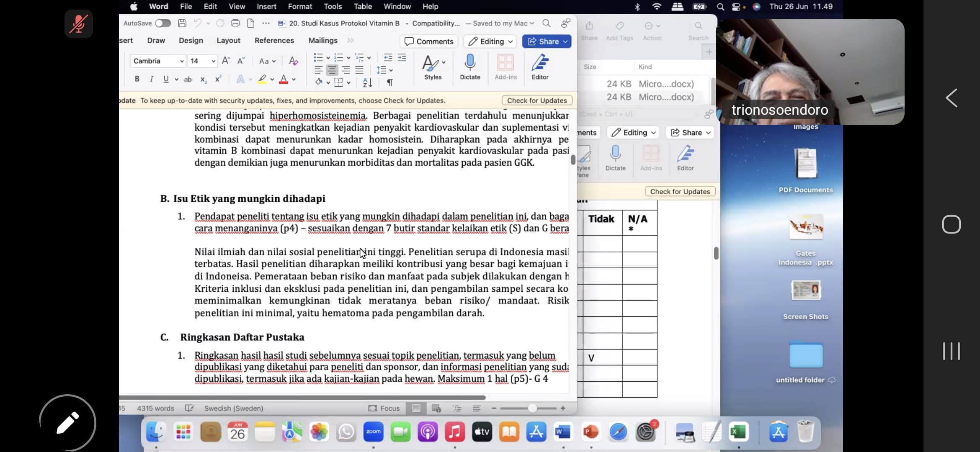Expand the Borders dropdown arrow
Screen dimensions: 980x452
click(x=348, y=82)
